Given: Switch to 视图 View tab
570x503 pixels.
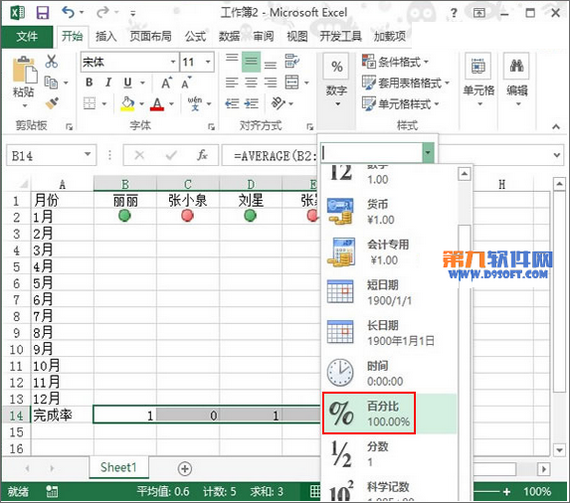Looking at the screenshot, I should pos(297,36).
